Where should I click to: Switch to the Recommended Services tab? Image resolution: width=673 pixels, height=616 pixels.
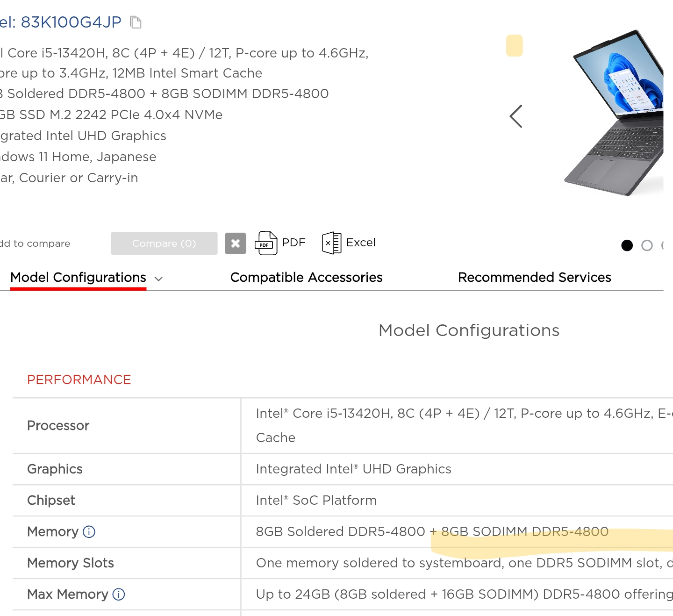534,278
